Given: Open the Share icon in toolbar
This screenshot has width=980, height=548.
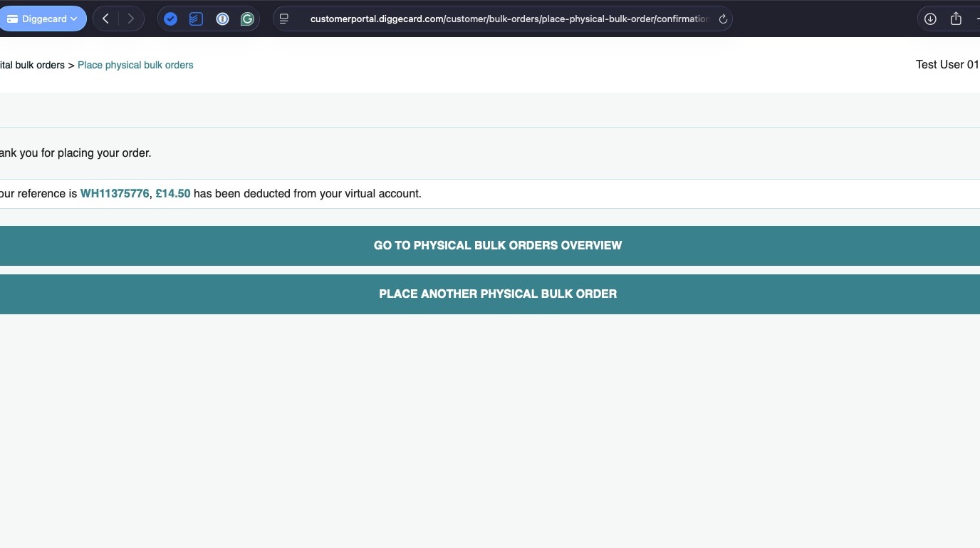Looking at the screenshot, I should [956, 19].
